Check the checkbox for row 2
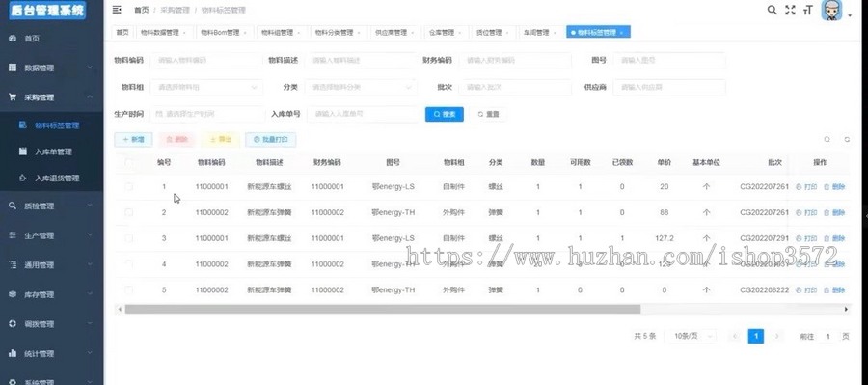 [x=129, y=212]
